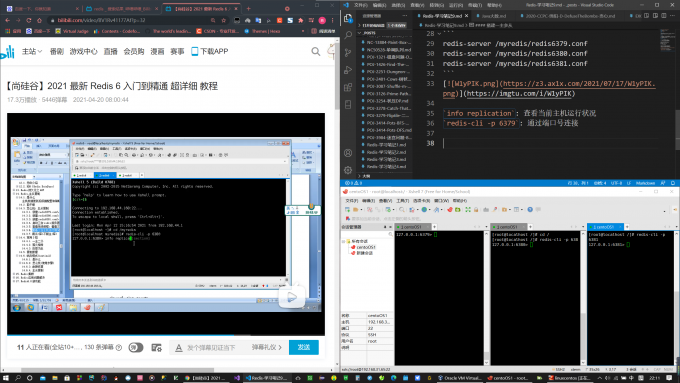Click video progress bar below player
Screen dimensions: 680x383
[x=166, y=335]
